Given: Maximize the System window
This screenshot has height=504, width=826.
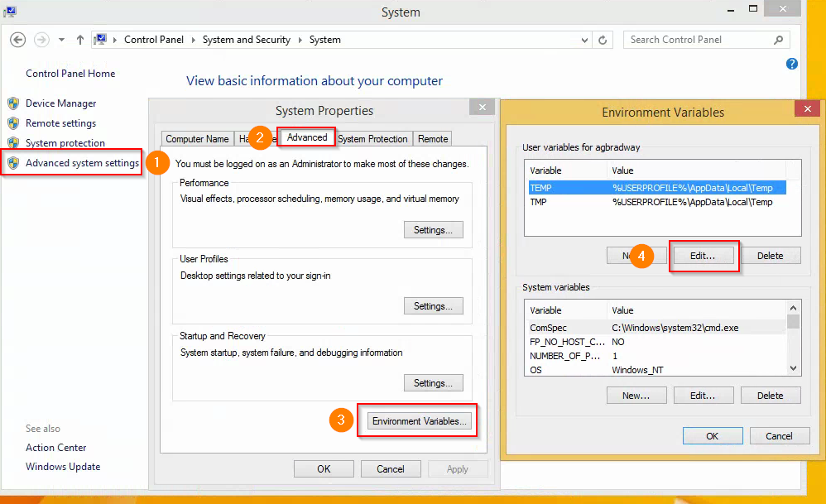Looking at the screenshot, I should (x=753, y=8).
